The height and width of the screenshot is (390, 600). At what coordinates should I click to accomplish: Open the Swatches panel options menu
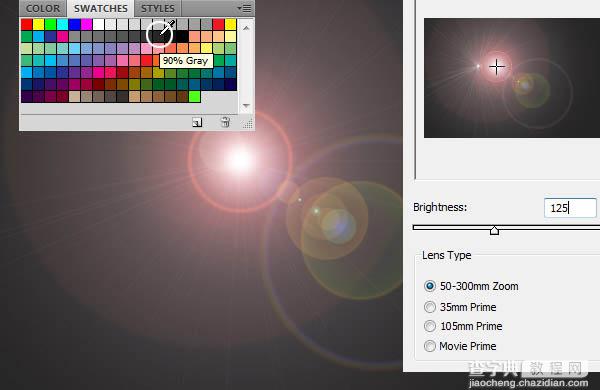[244, 8]
